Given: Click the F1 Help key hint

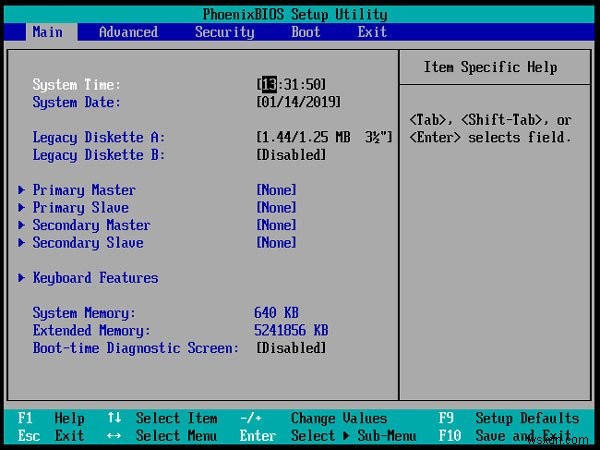Looking at the screenshot, I should (51, 418).
